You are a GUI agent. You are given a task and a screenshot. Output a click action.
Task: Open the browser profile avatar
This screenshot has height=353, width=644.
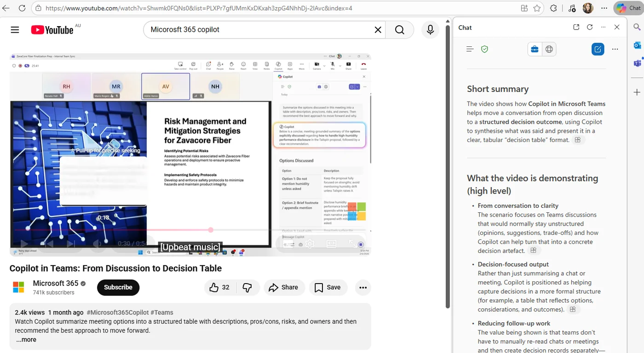coord(588,8)
